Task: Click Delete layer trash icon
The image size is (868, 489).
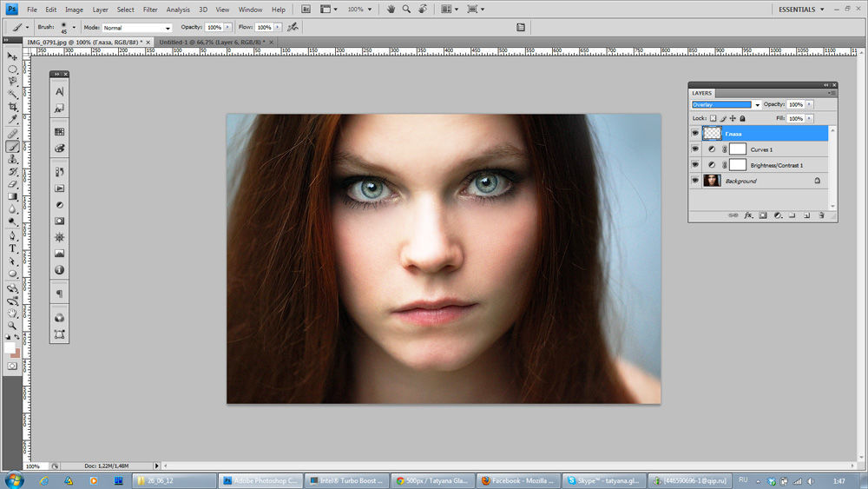Action: pyautogui.click(x=821, y=215)
